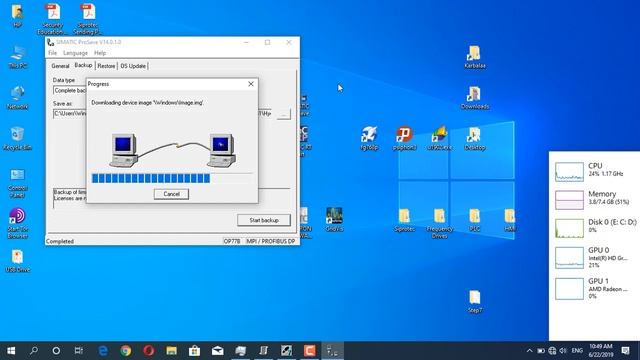Open the Mail app from taskbar
Viewport: 640px width, 360px height.
(x=218, y=351)
